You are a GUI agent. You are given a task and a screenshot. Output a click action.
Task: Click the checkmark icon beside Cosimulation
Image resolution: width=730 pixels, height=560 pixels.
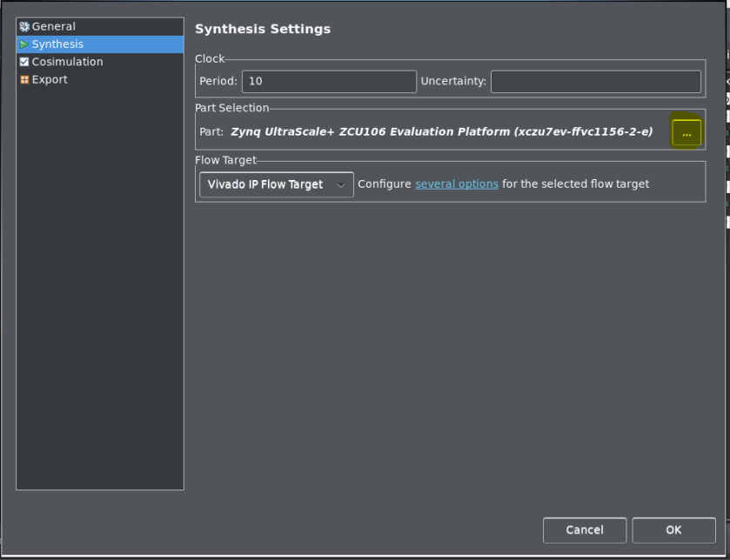(x=24, y=62)
